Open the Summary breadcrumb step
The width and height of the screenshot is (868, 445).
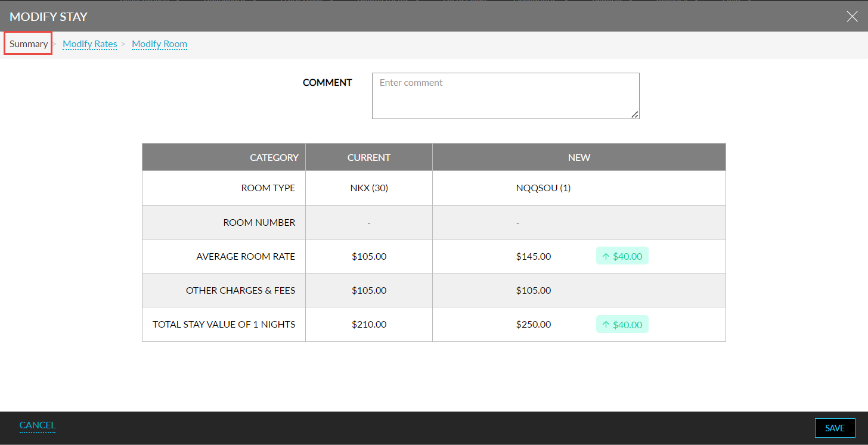(x=29, y=44)
